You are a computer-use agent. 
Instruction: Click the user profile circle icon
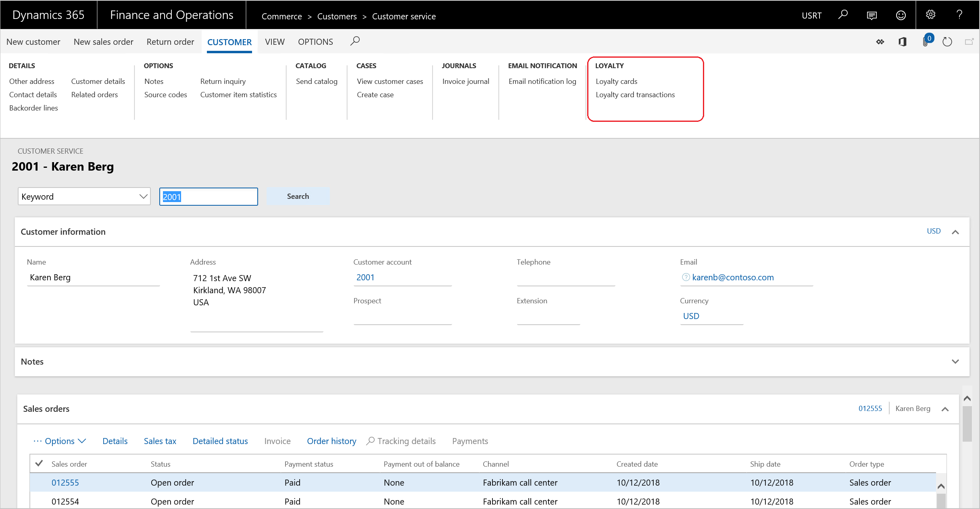[902, 16]
